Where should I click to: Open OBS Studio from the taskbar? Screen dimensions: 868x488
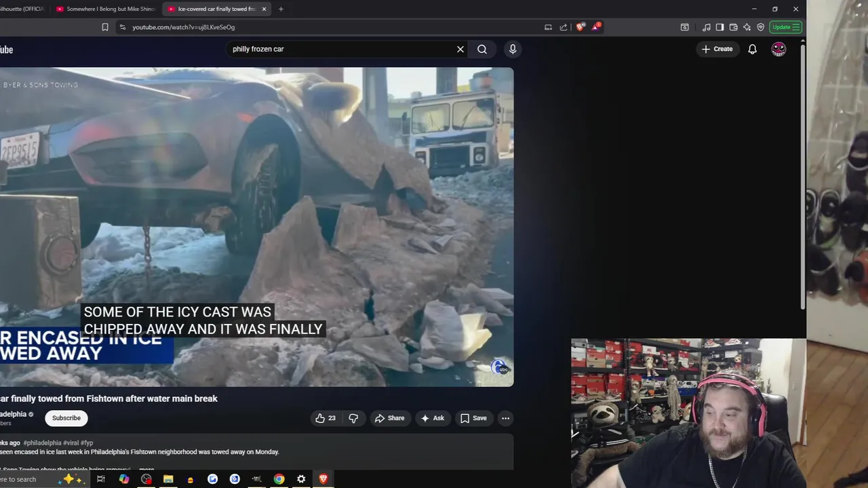point(146,479)
